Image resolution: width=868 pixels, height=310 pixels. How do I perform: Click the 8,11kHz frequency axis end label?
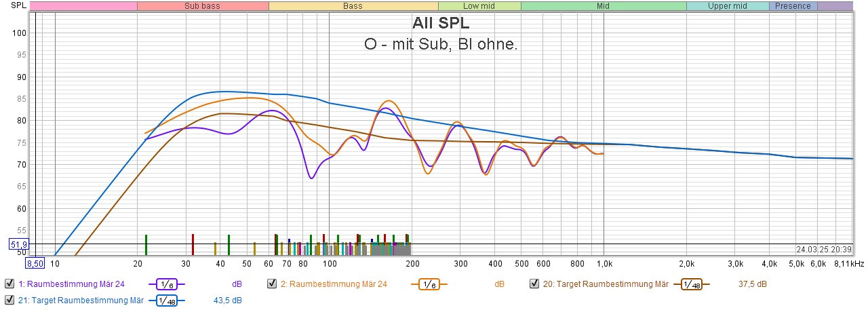point(850,263)
